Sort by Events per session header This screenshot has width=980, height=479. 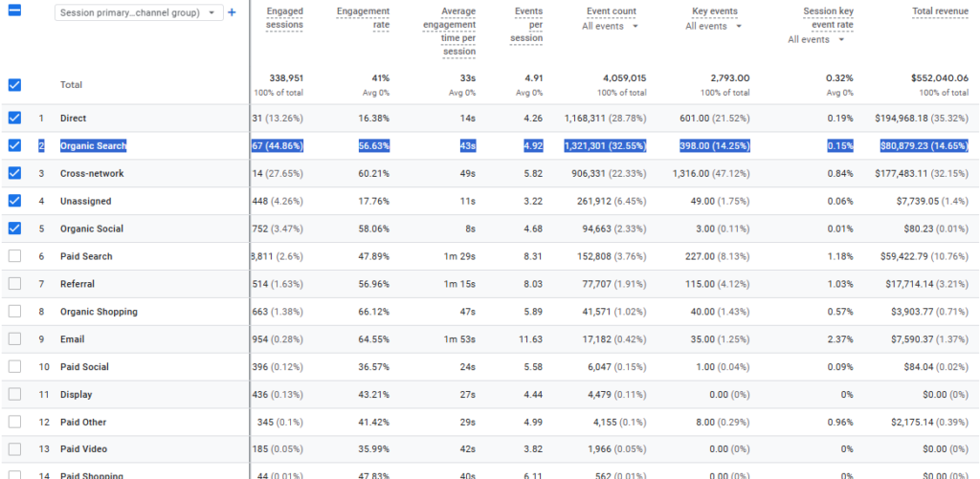click(x=525, y=24)
